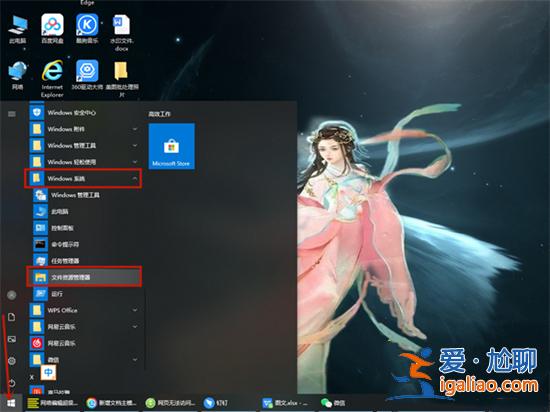Switch to 微信 in the taskbar
The width and height of the screenshot is (550, 412).
tap(333, 403)
